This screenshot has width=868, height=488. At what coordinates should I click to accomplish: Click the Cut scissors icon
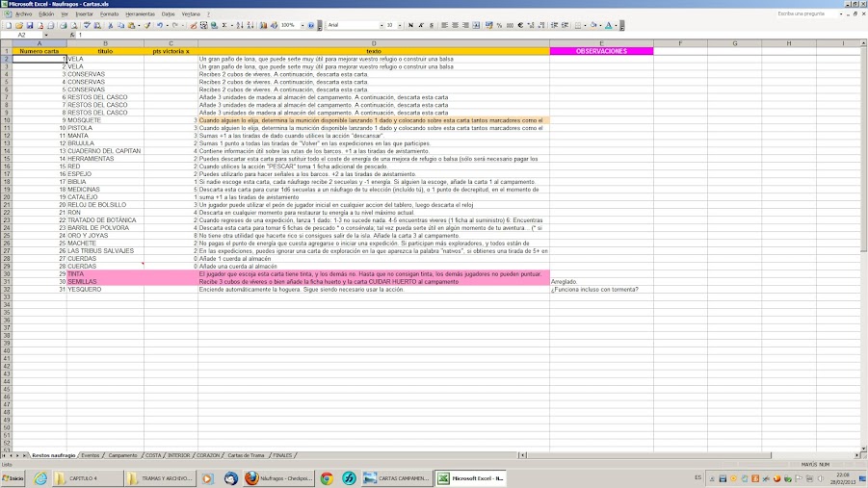pos(111,25)
